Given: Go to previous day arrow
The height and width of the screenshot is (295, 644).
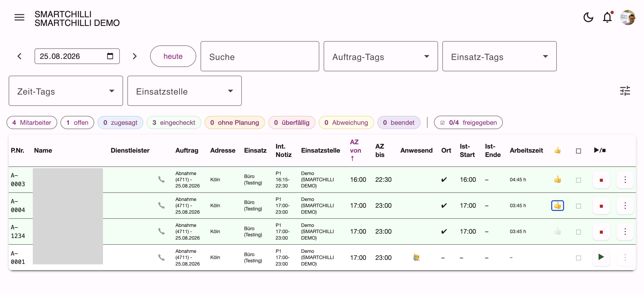Looking at the screenshot, I should [x=19, y=56].
